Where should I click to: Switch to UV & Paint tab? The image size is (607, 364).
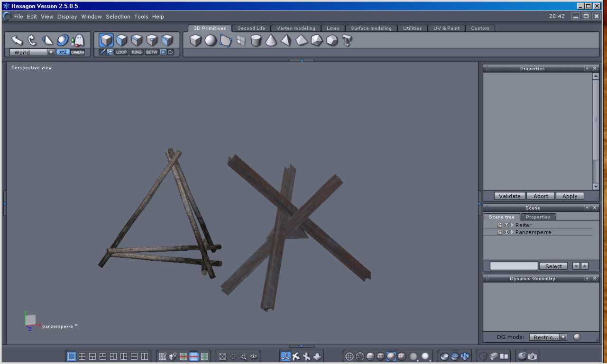click(x=446, y=28)
